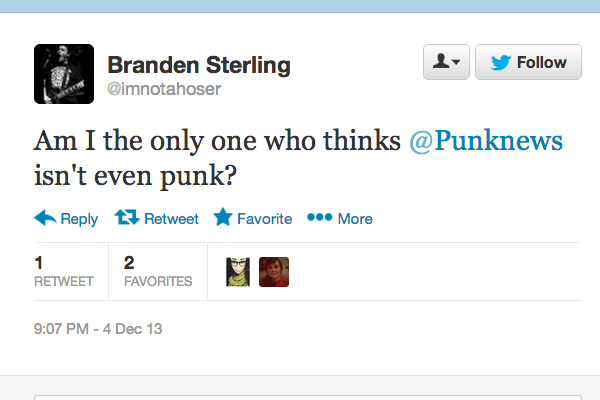Image resolution: width=600 pixels, height=400 pixels.
Task: Click the Retweet text link
Action: click(171, 219)
